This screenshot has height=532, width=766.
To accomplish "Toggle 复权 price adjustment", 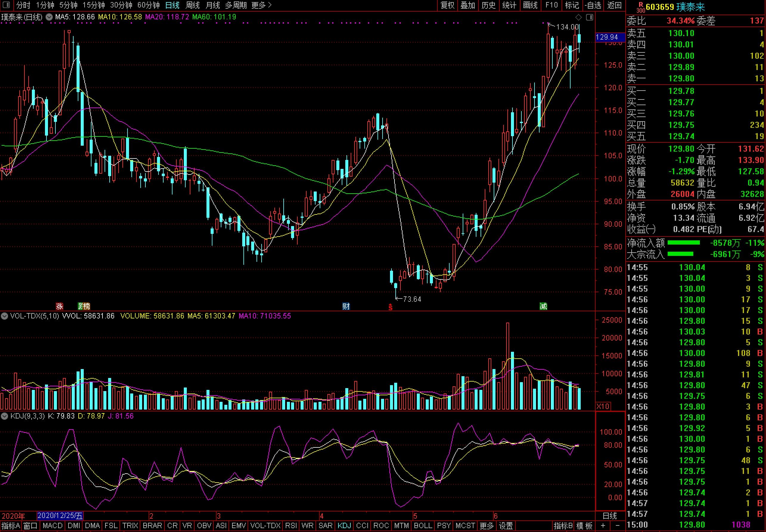I will tap(447, 5).
